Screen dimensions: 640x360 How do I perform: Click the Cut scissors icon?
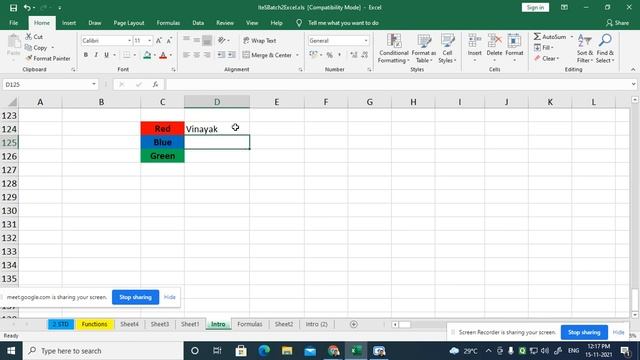click(x=29, y=37)
